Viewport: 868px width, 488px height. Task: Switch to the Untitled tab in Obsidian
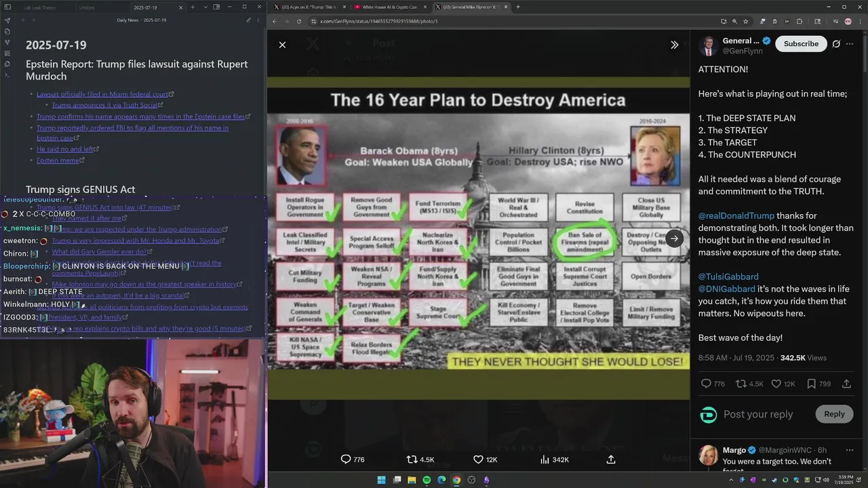(x=87, y=7)
